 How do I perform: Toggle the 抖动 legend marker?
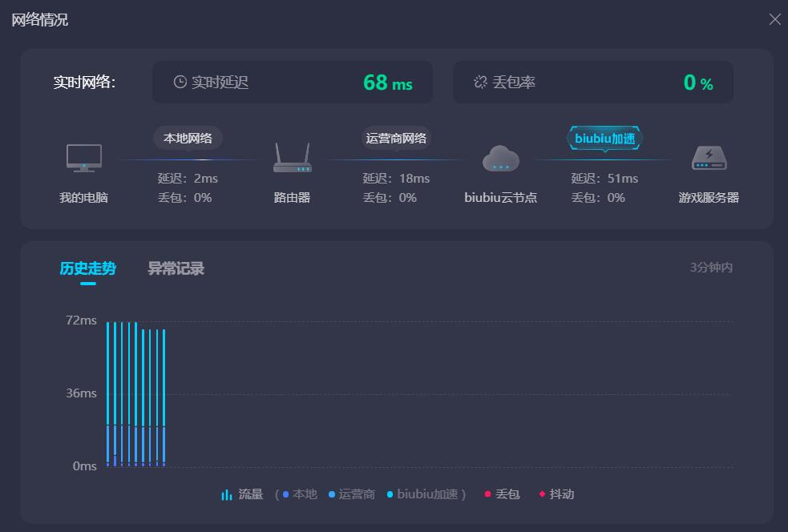pyautogui.click(x=556, y=494)
